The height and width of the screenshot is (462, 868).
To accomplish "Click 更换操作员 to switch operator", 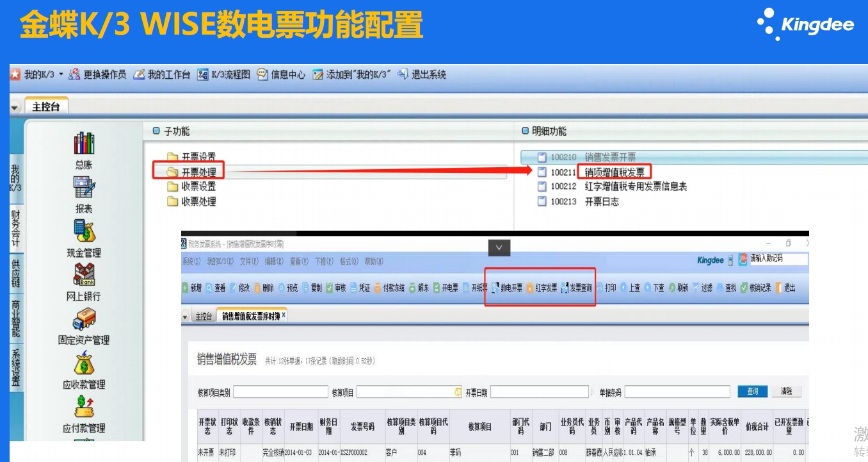I will pyautogui.click(x=97, y=74).
